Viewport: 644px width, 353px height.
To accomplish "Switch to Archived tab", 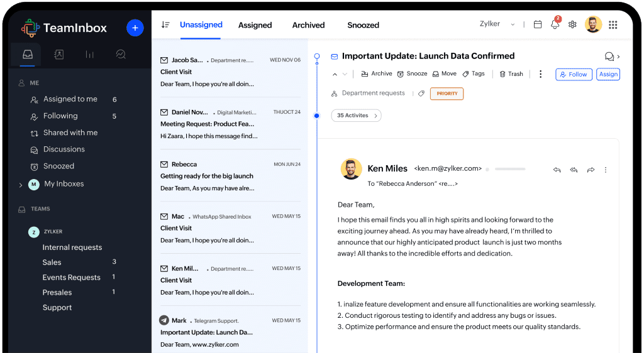I will click(x=308, y=25).
